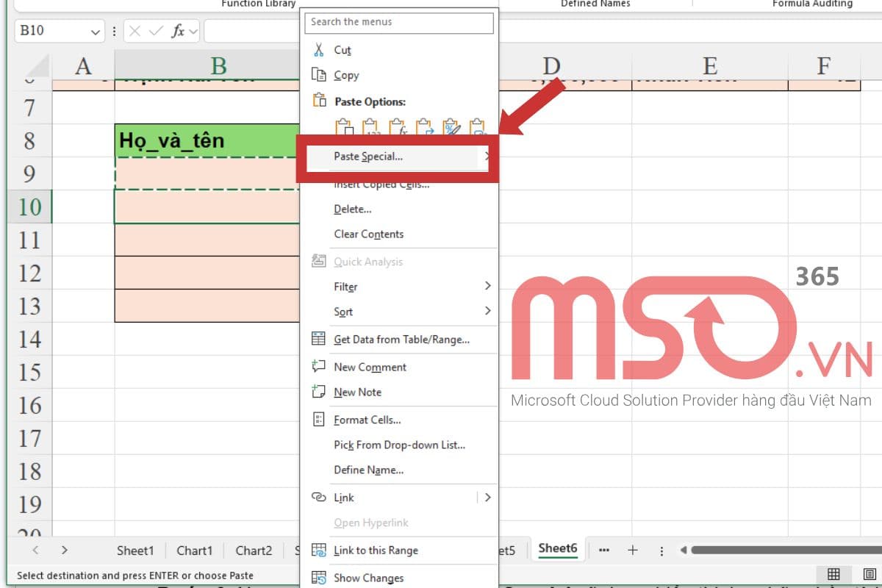This screenshot has width=882, height=588.
Task: Select column B header
Action: pos(207,66)
